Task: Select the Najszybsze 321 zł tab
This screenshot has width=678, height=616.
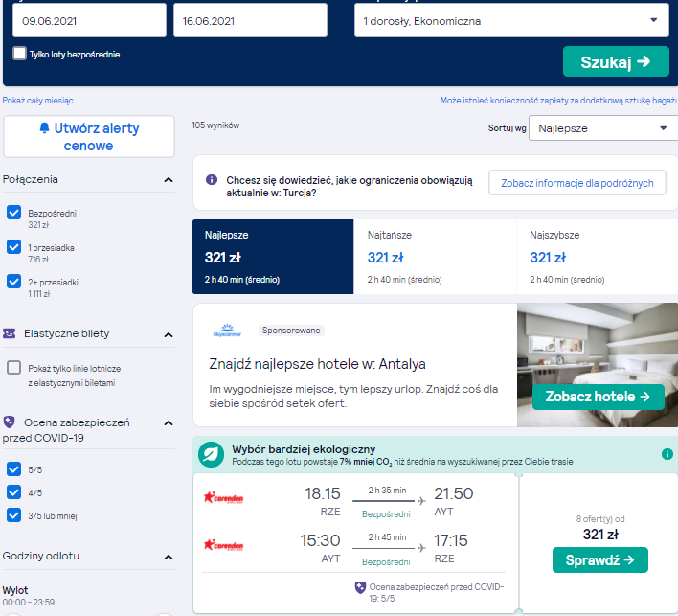Action: click(x=598, y=257)
